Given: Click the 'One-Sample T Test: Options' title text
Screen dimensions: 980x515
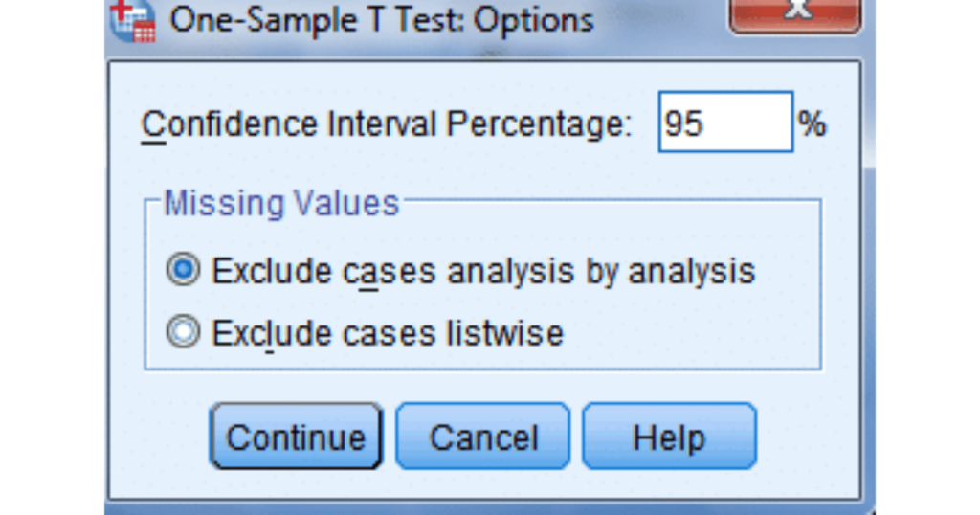Looking at the screenshot, I should (381, 20).
